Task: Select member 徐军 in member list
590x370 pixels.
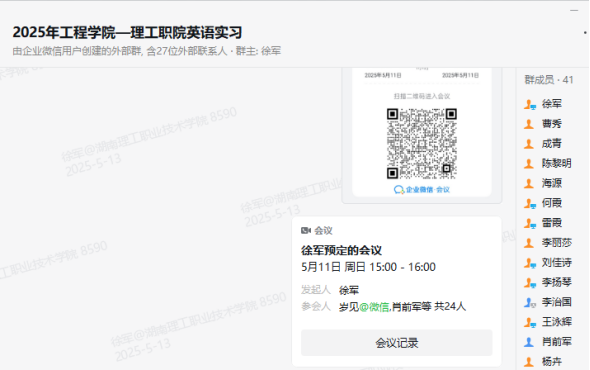Action: coord(552,104)
